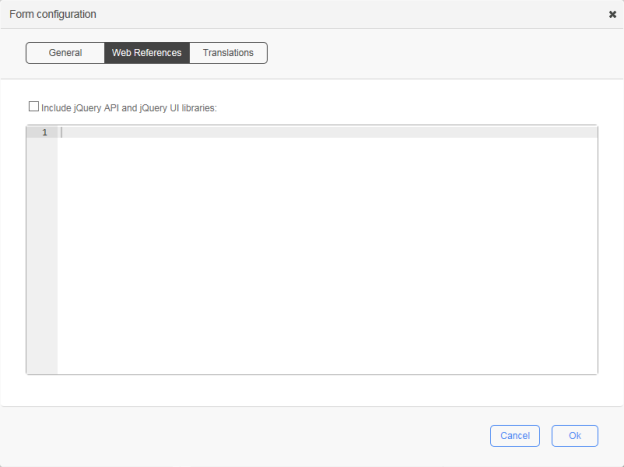Switch to the General tab
Screen dimensions: 624x467
(65, 53)
